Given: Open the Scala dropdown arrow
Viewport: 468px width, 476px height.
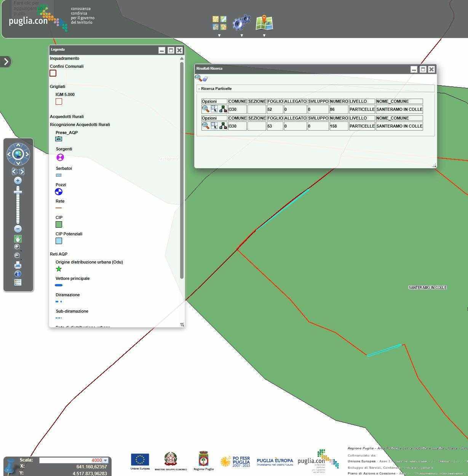Looking at the screenshot, I should tap(105, 460).
